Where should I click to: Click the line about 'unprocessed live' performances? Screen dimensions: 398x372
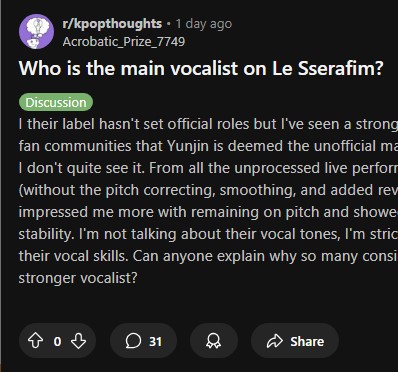pos(208,168)
